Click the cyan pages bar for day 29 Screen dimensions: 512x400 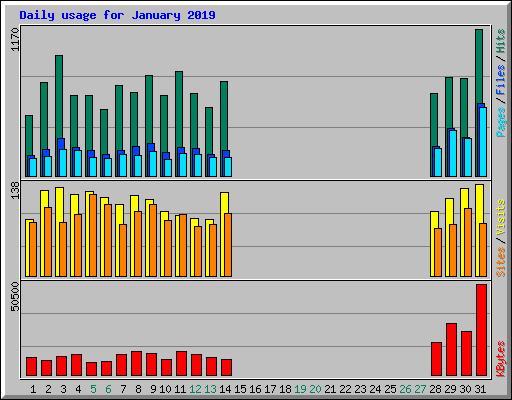click(453, 153)
